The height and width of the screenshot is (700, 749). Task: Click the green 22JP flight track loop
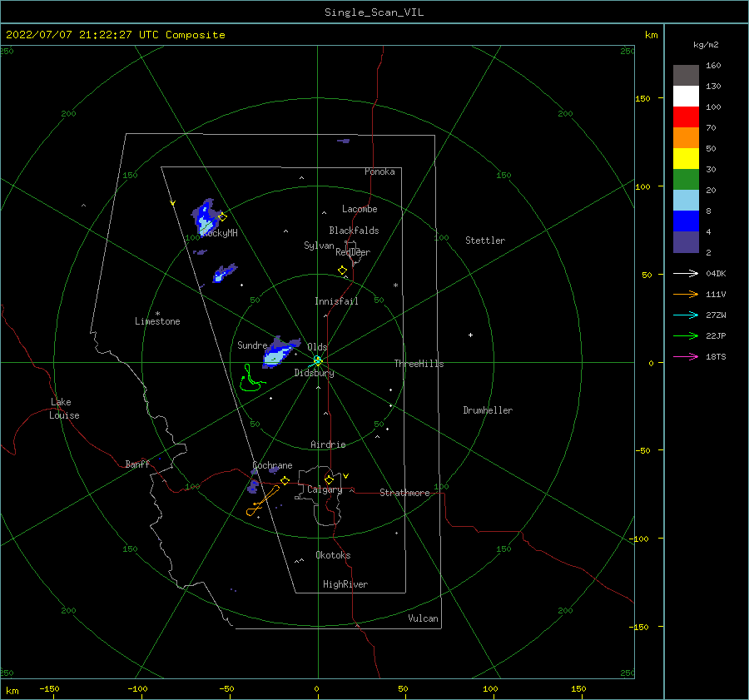[251, 379]
